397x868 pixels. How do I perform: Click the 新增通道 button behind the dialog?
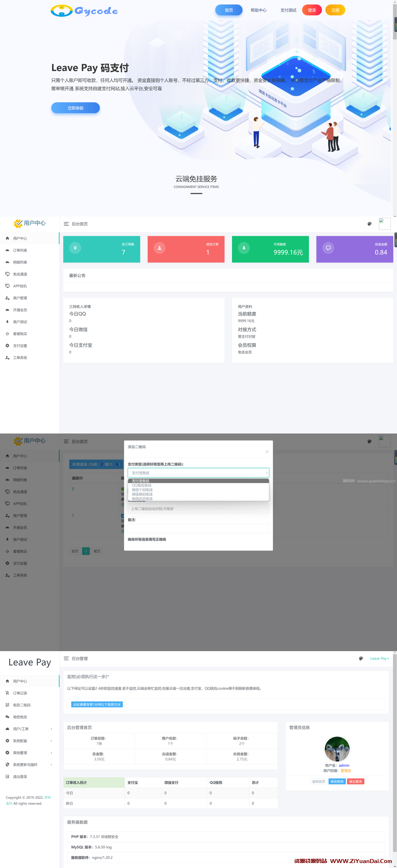96,464
